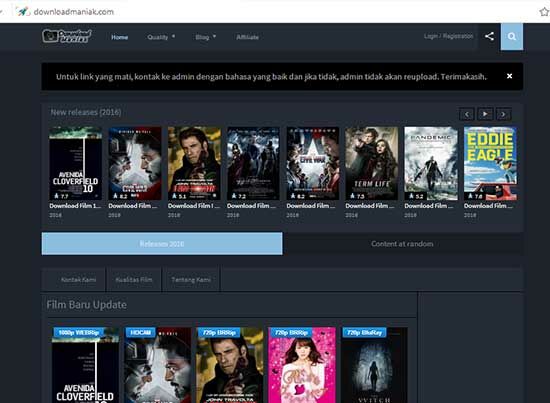Go to next slide in New releases
Image resolution: width=550 pixels, height=403 pixels.
pyautogui.click(x=503, y=114)
